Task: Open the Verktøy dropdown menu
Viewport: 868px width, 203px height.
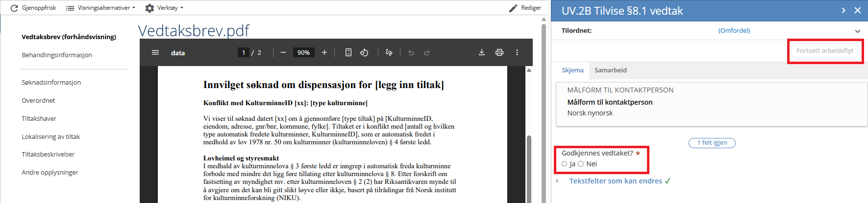Action: click(x=165, y=8)
